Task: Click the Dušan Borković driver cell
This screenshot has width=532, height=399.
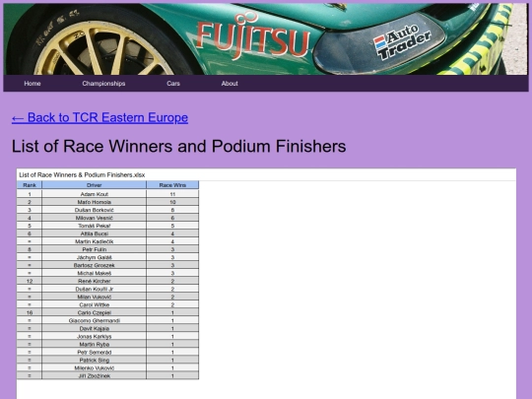Action: pyautogui.click(x=94, y=210)
